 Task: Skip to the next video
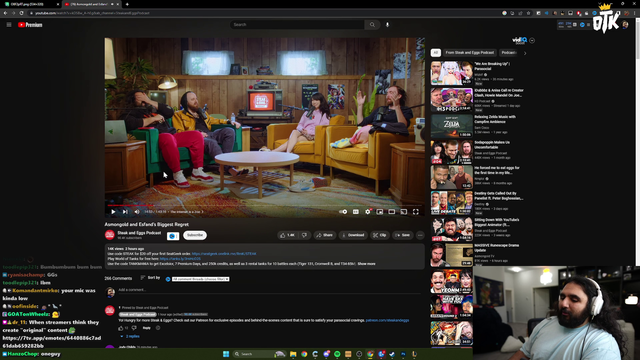(x=125, y=211)
